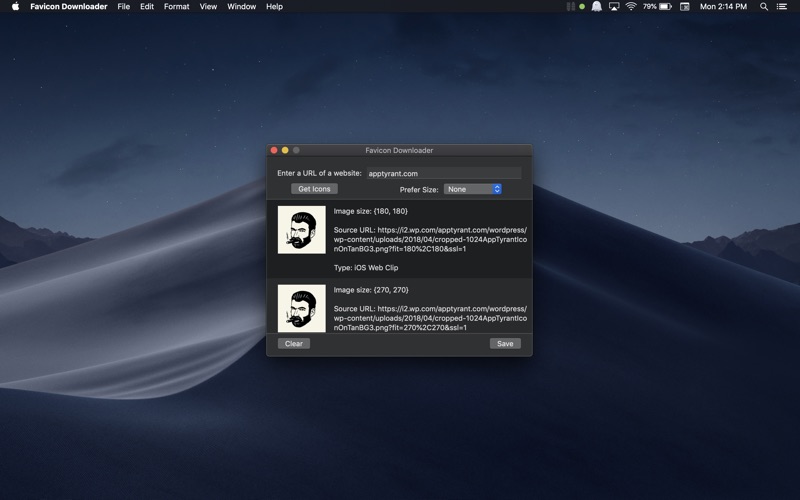
Task: Click the green dot status icon
Action: coord(582,7)
